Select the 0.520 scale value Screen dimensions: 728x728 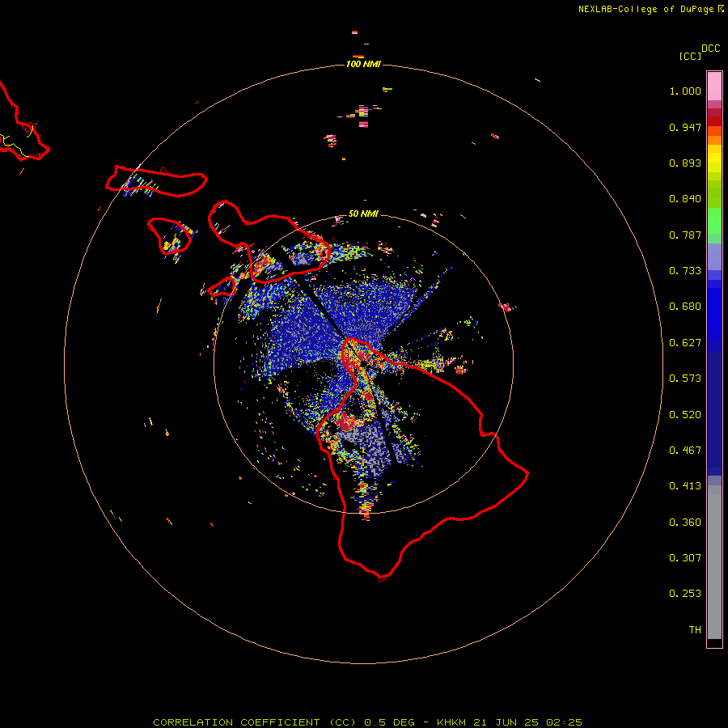click(x=685, y=415)
